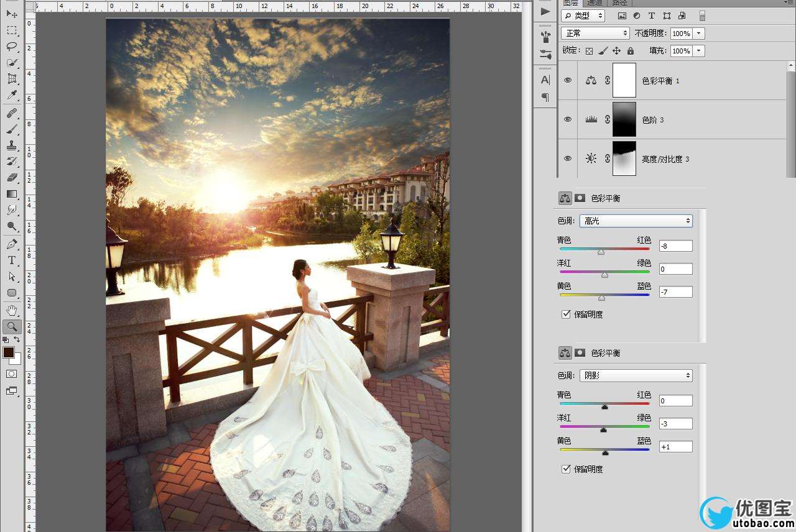Open the layer filter 类型 dropdown
Screen dimensions: 796x532
point(583,16)
